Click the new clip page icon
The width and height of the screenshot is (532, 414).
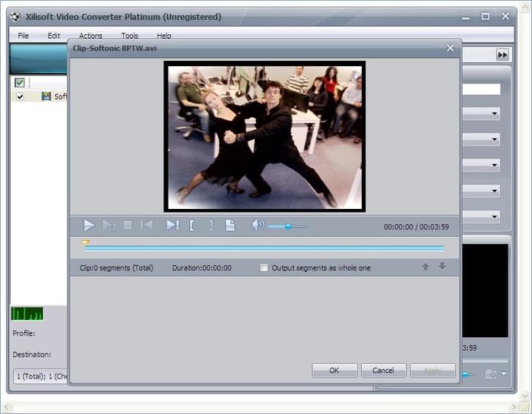coord(230,225)
